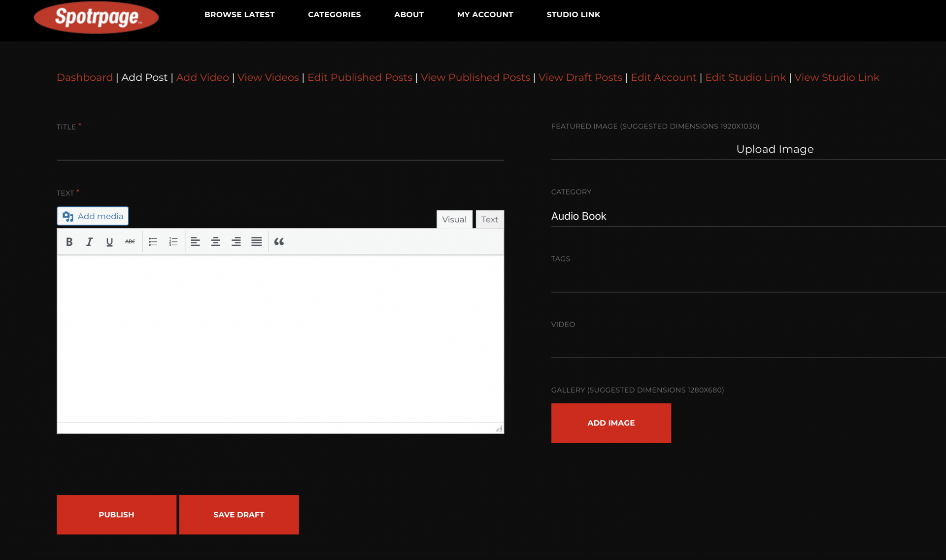The width and height of the screenshot is (946, 560).
Task: Center align text in editor
Action: pyautogui.click(x=215, y=242)
